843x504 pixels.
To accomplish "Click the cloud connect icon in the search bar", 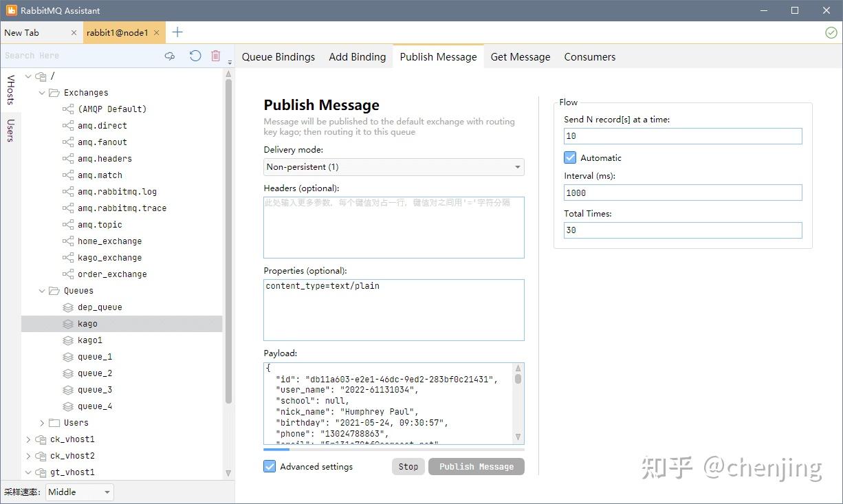I will coord(170,56).
